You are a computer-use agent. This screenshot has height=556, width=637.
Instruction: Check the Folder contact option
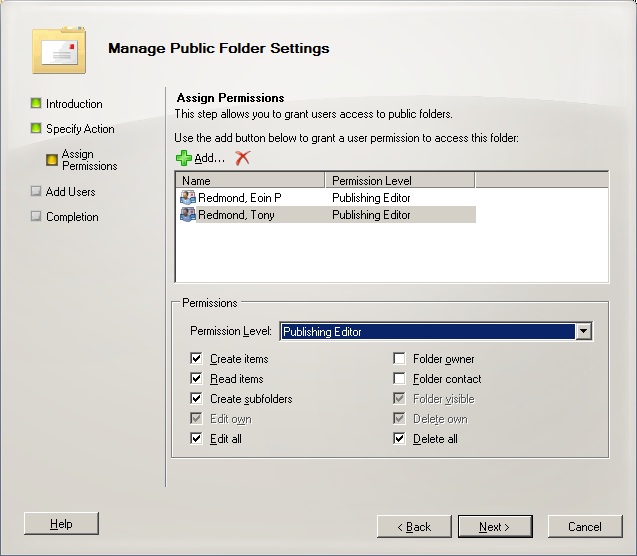pos(399,379)
